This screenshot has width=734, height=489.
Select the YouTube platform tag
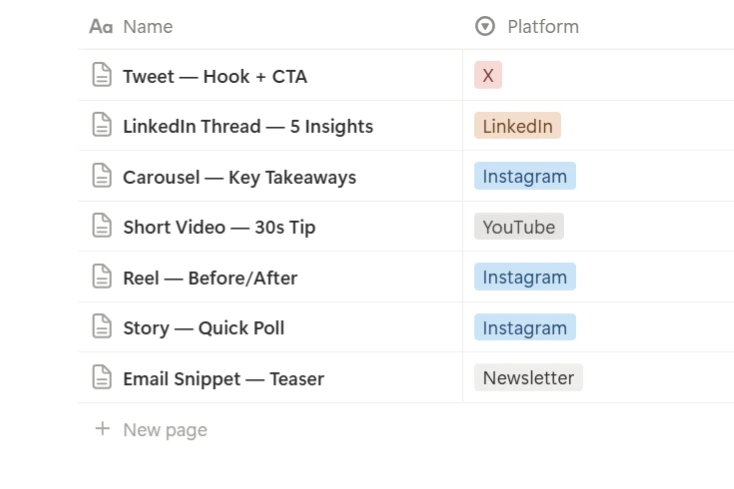click(518, 227)
